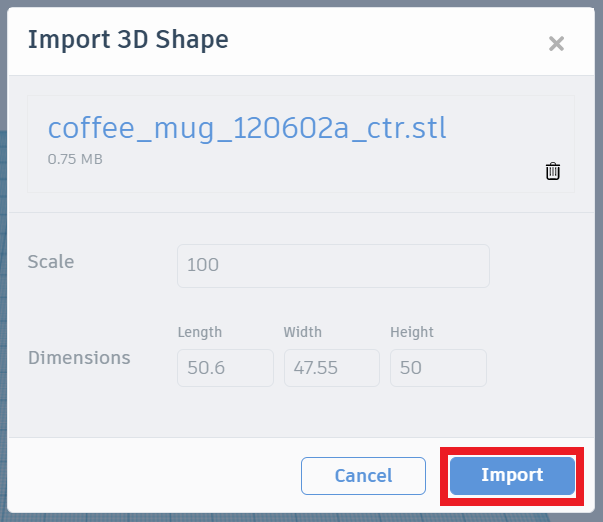
Task: Click the Scale input field
Action: pos(333,266)
